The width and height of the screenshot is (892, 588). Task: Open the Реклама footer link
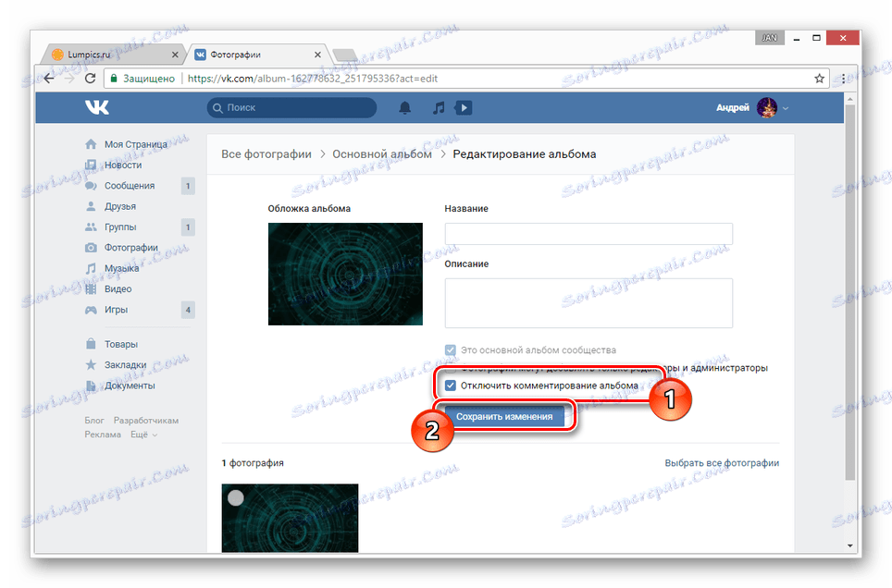(x=103, y=435)
